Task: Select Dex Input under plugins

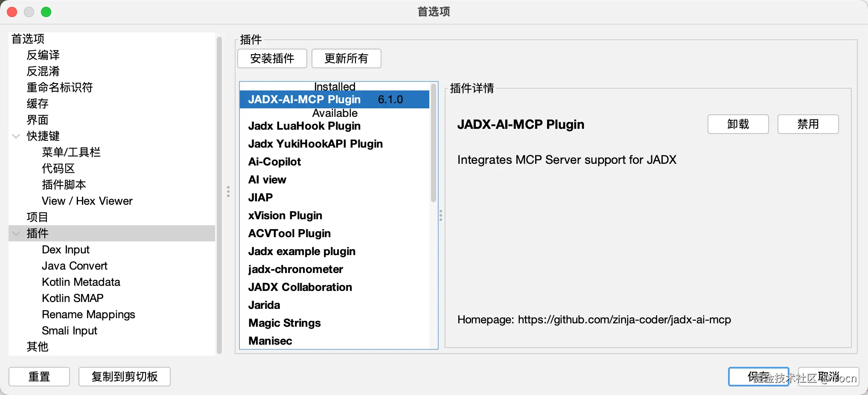Action: pos(66,250)
